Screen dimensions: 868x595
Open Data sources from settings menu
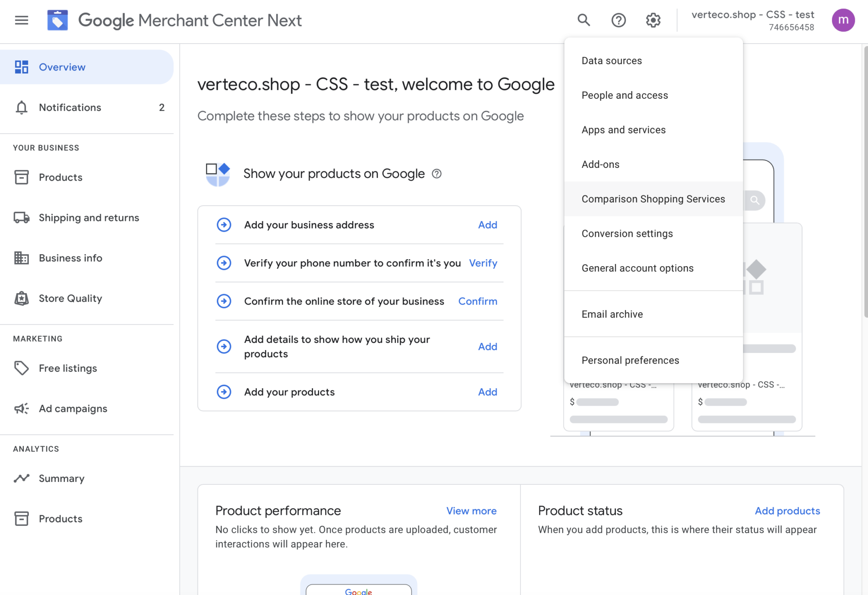coord(612,61)
